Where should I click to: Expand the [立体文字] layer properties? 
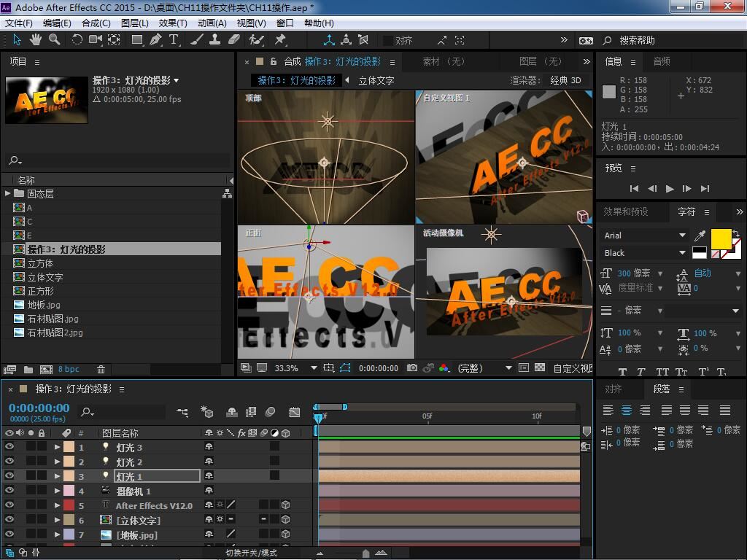[x=57, y=520]
